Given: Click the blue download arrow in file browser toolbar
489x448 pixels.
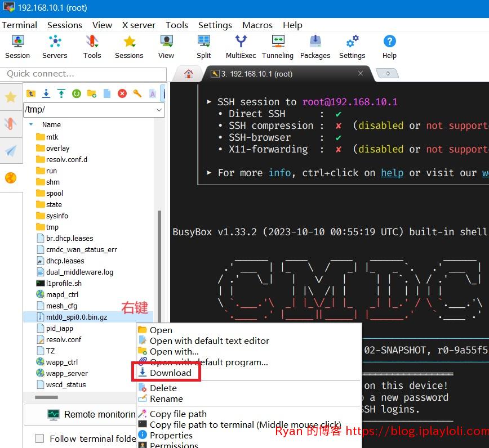Looking at the screenshot, I should (x=46, y=93).
